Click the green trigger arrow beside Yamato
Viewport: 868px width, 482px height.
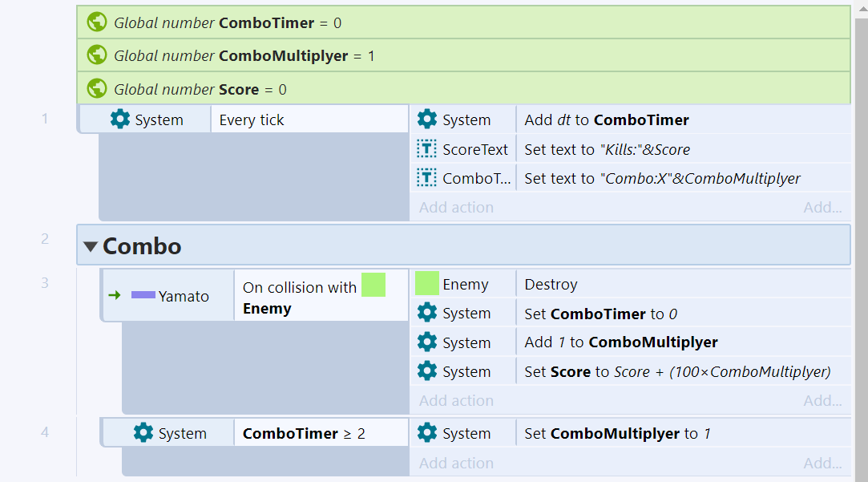coord(115,295)
